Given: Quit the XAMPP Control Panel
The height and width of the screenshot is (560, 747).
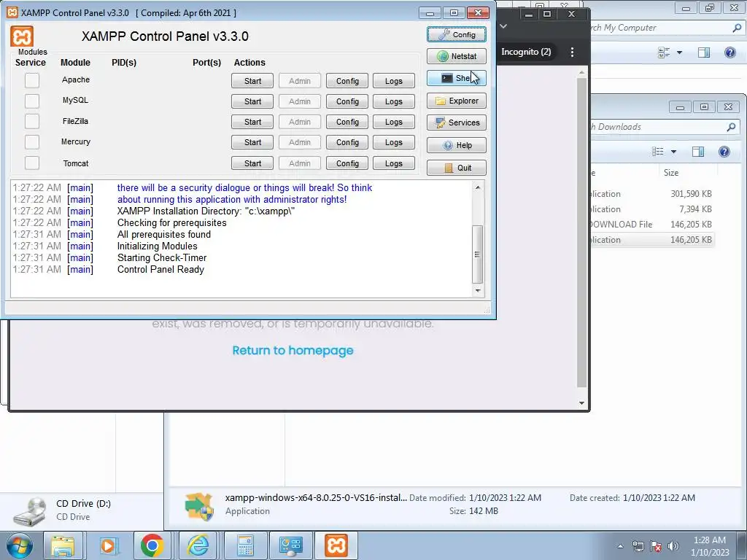Looking at the screenshot, I should (457, 168).
